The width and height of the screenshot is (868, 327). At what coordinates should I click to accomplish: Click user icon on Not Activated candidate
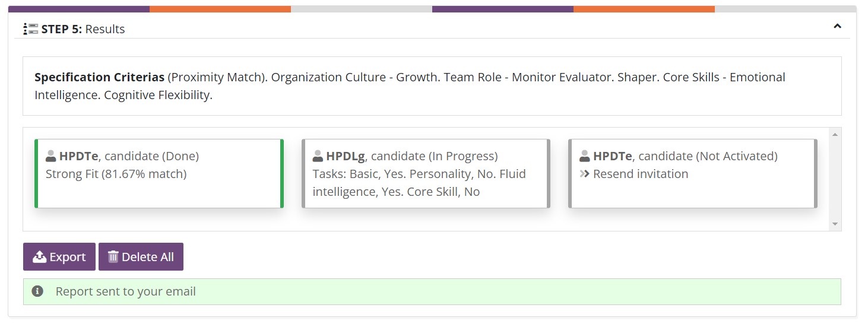(585, 156)
